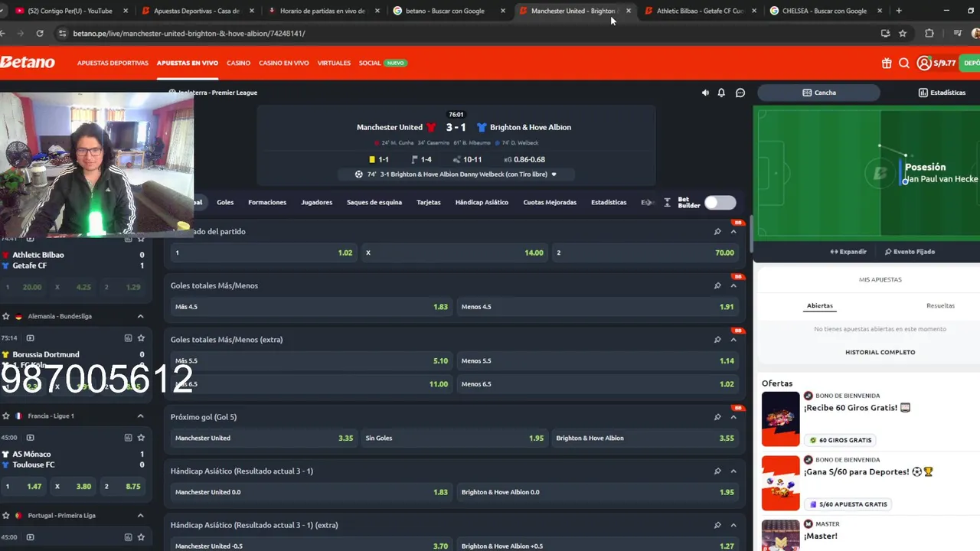Screen dimensions: 980x551
Task: Select the Cancha pitch view
Action: (819, 93)
